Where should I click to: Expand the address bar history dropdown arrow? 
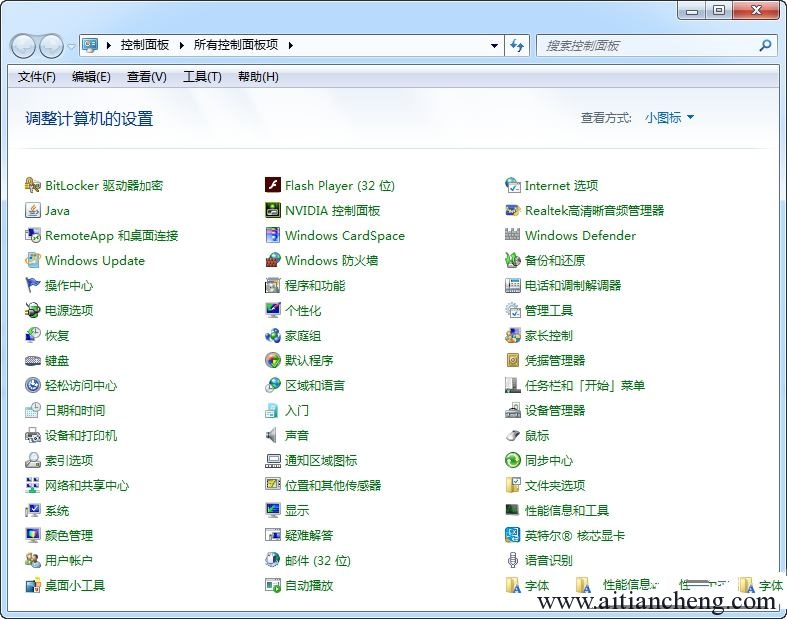coord(494,46)
